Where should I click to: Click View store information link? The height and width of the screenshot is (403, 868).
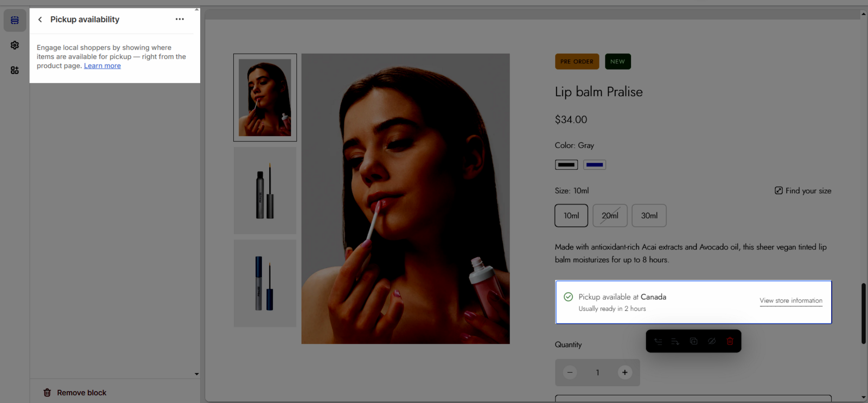pyautogui.click(x=790, y=300)
